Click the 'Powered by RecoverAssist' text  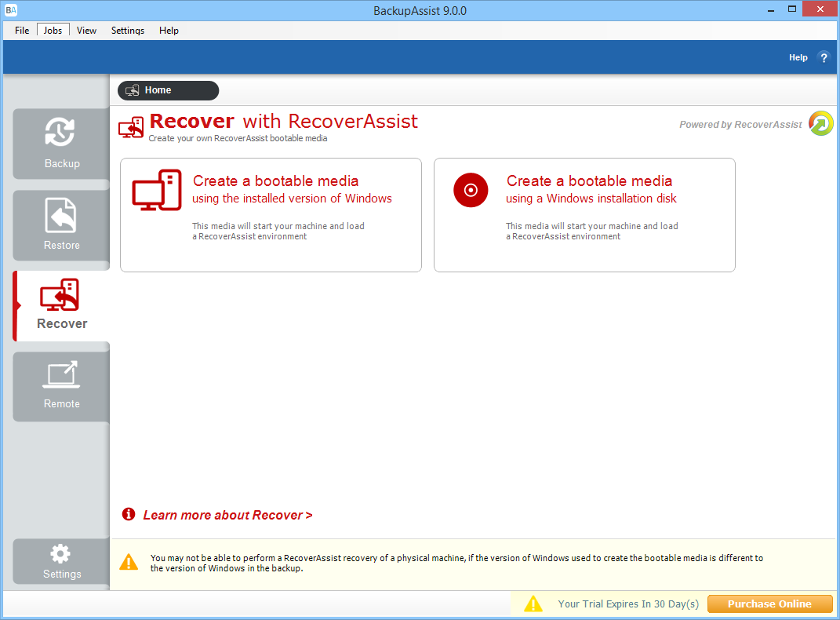740,124
